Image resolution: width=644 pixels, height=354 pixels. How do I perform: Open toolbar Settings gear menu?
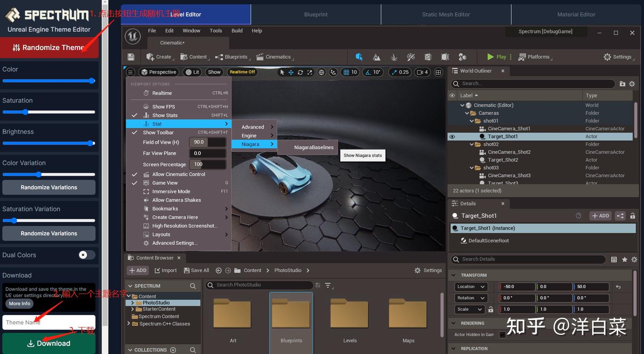point(618,57)
